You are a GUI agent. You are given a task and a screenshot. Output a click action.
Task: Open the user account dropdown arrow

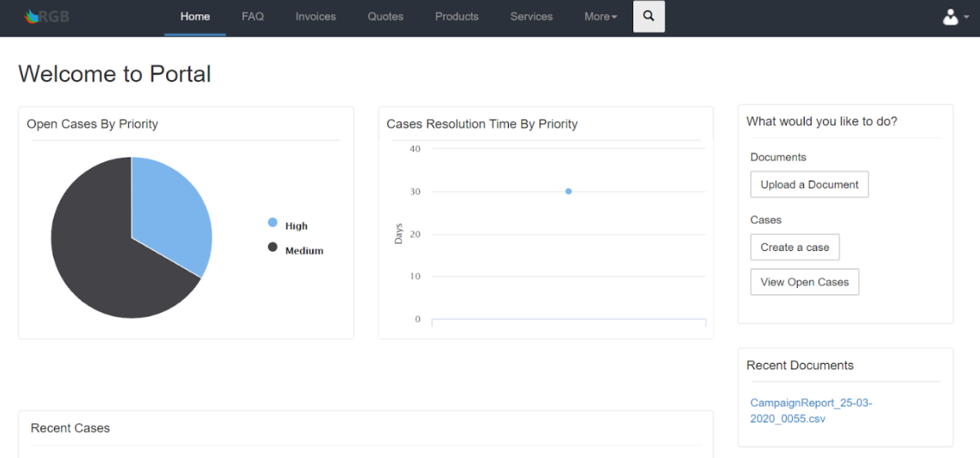[x=966, y=17]
